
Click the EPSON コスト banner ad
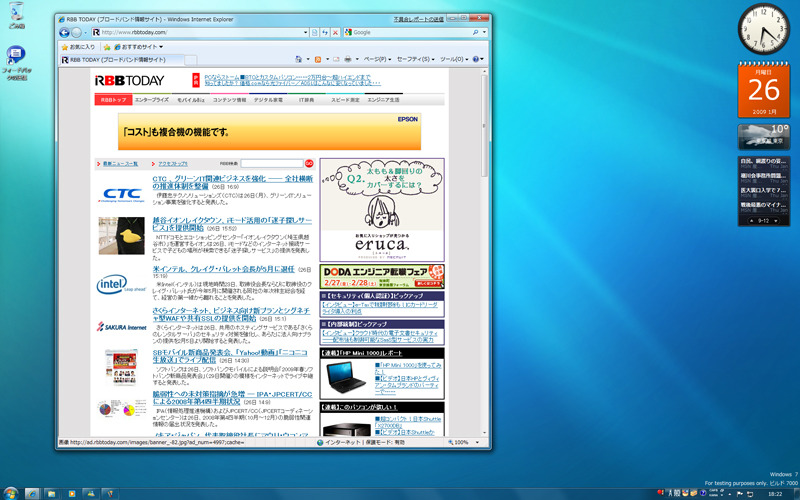pyautogui.click(x=269, y=132)
